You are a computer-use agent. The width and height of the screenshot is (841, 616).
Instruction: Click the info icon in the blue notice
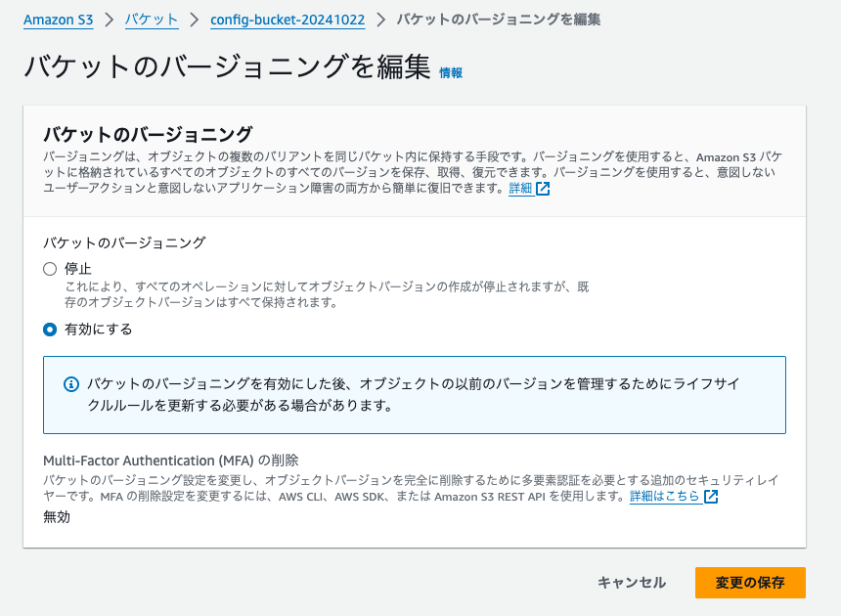point(71,384)
